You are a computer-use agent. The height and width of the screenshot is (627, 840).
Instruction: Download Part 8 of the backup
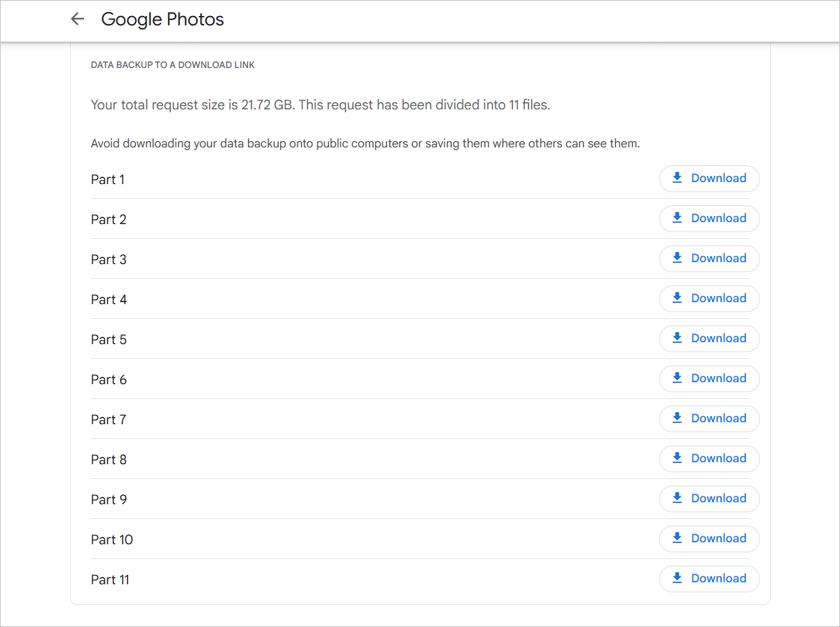pyautogui.click(x=709, y=458)
